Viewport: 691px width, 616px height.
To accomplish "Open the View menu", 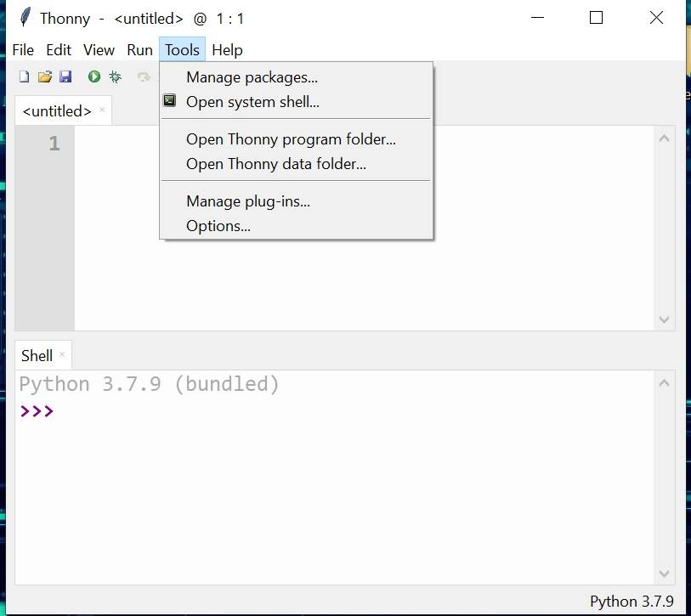I will coord(99,50).
